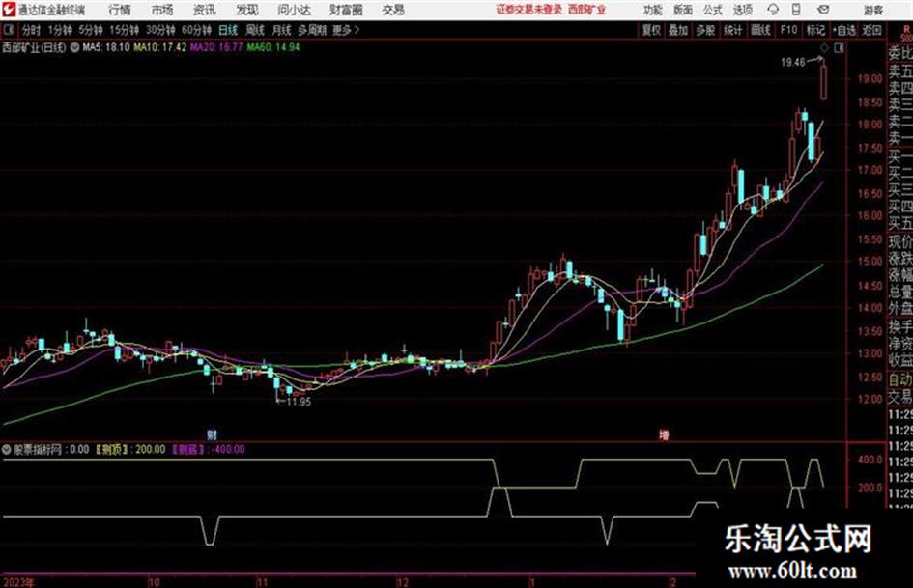Open the 财富圈 menu
913x588 pixels.
[346, 10]
